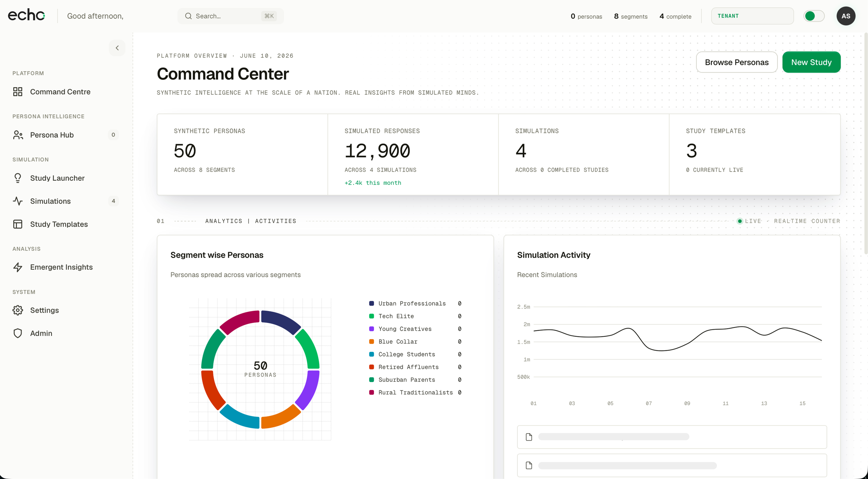Click the Emergent Insights lightning icon
The image size is (868, 479).
(x=18, y=267)
